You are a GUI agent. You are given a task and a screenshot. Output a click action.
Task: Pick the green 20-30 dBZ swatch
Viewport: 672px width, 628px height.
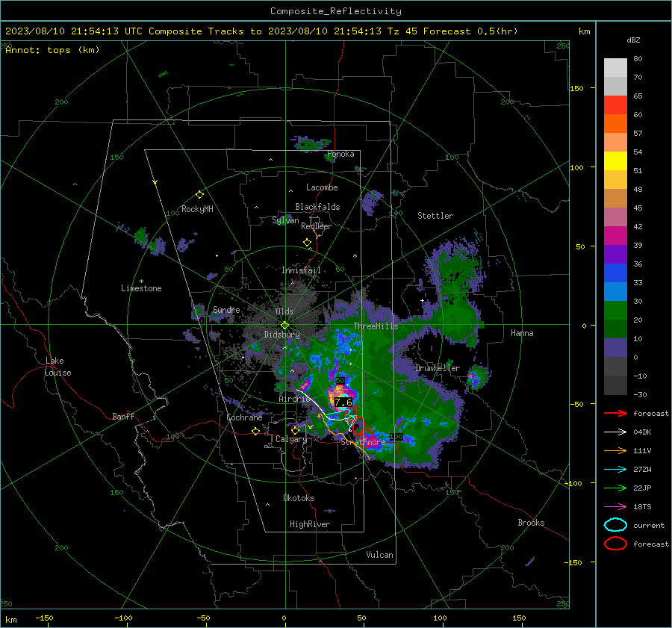pyautogui.click(x=615, y=311)
